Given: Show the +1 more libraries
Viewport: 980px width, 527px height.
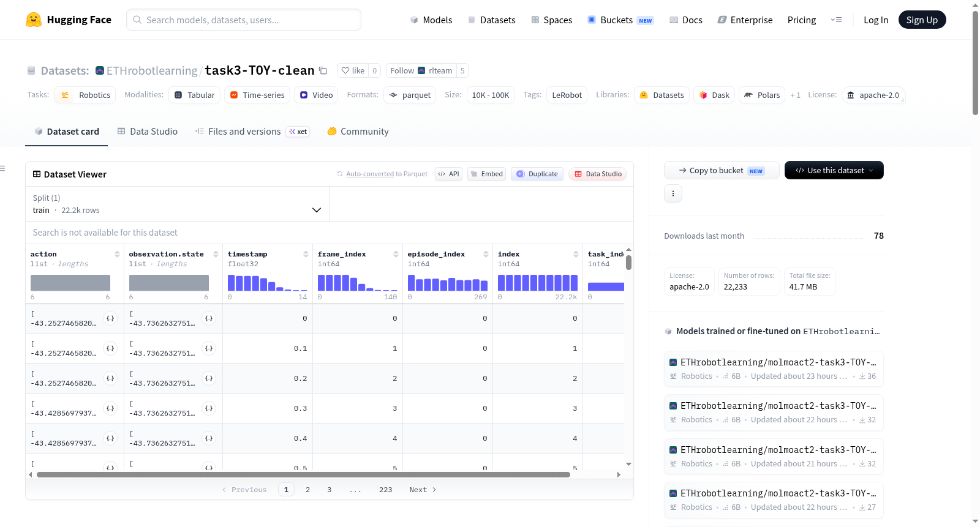Looking at the screenshot, I should [x=795, y=95].
